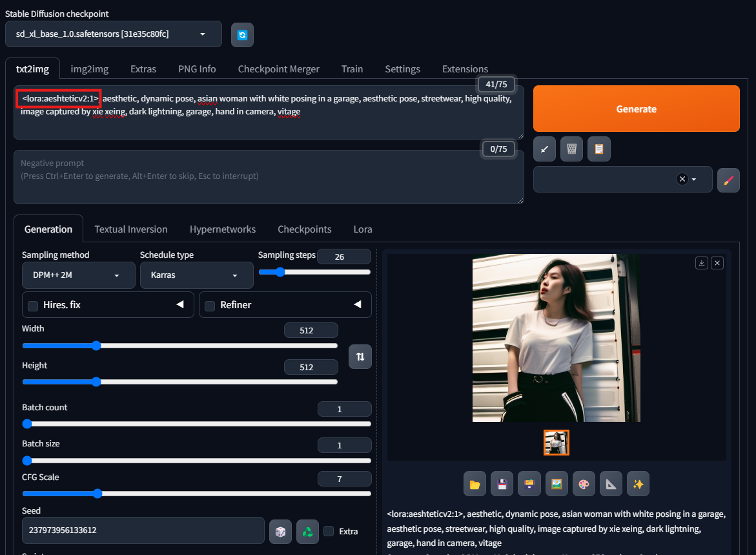Expand the Hires. fix section arrow

click(180, 304)
